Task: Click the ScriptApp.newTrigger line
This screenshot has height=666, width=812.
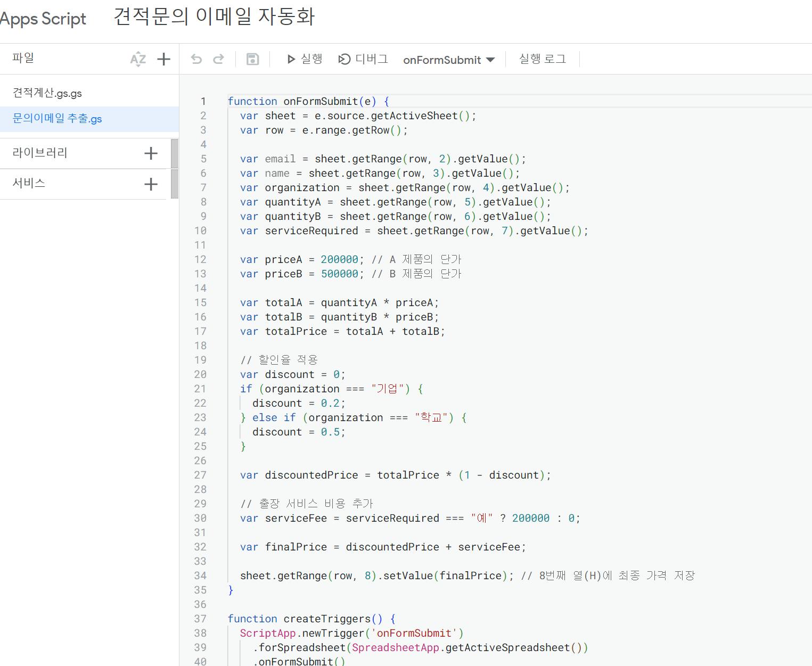Action: point(351,633)
